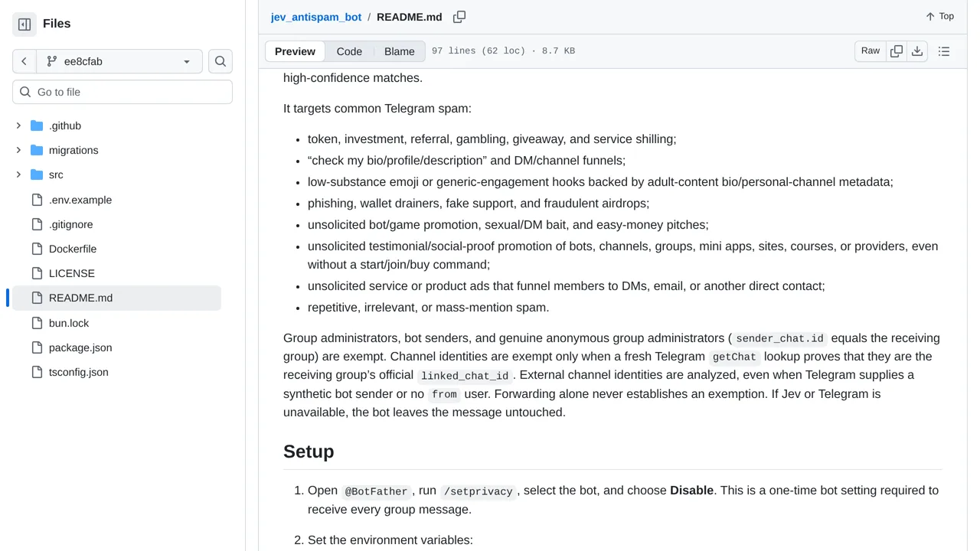Image resolution: width=980 pixels, height=551 pixels.
Task: Collapse the Files side panel
Action: click(24, 24)
